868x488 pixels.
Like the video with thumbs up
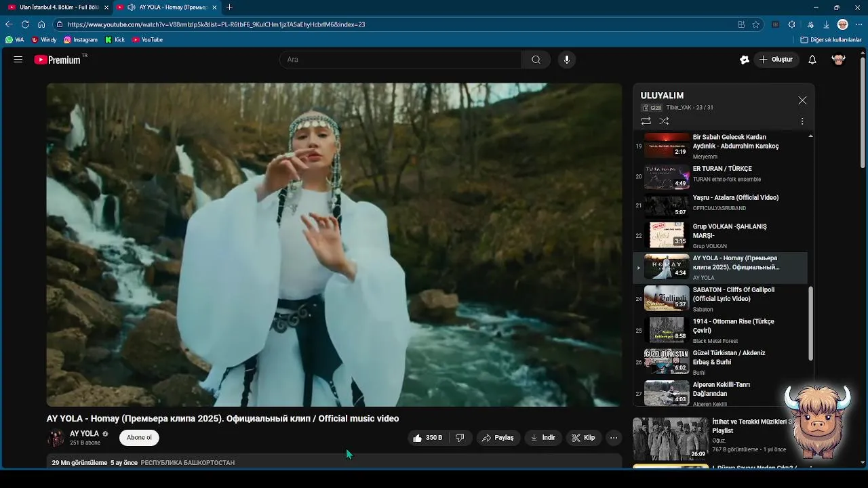click(x=427, y=438)
